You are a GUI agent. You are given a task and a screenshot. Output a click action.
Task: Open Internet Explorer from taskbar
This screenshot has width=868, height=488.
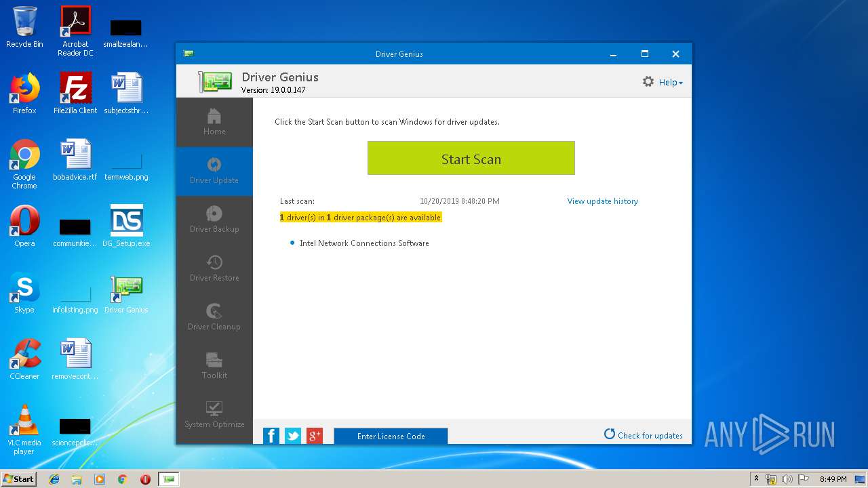click(x=54, y=479)
